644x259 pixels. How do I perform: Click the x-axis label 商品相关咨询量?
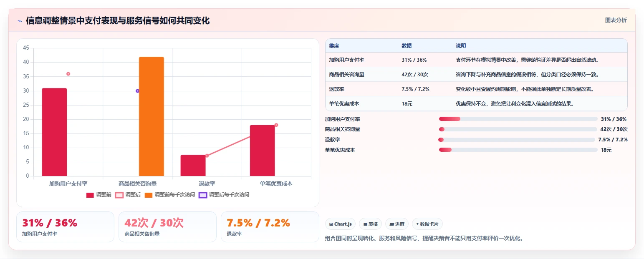click(137, 184)
